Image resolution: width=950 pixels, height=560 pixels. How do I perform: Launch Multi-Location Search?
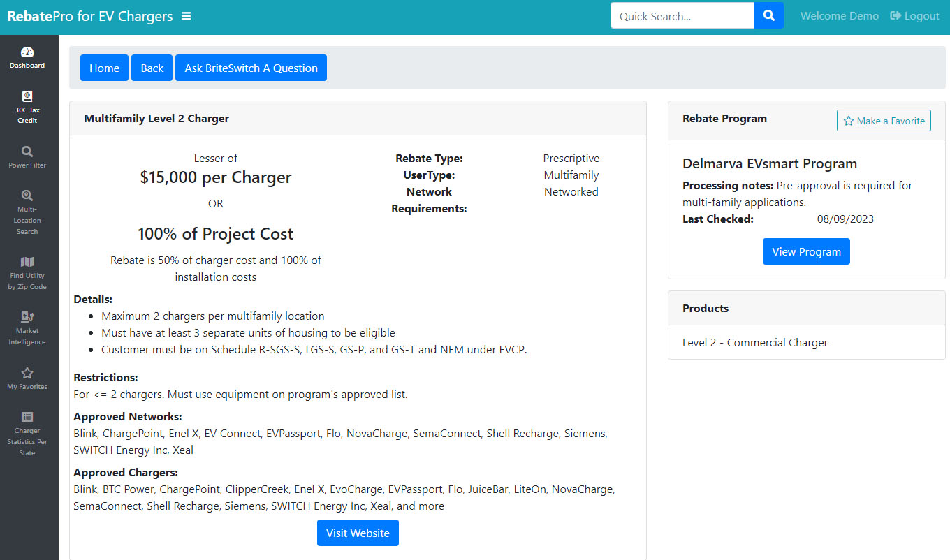[x=27, y=209]
